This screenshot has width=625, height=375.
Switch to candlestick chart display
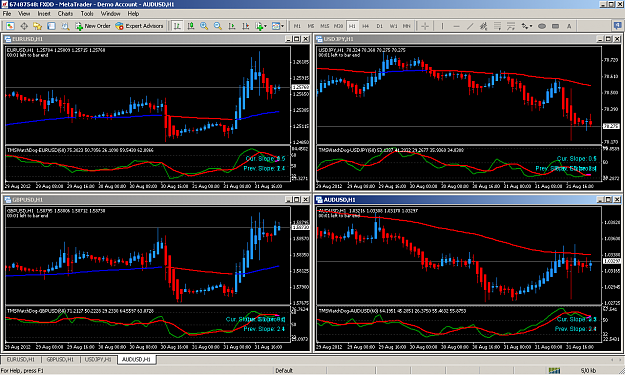tap(191, 26)
